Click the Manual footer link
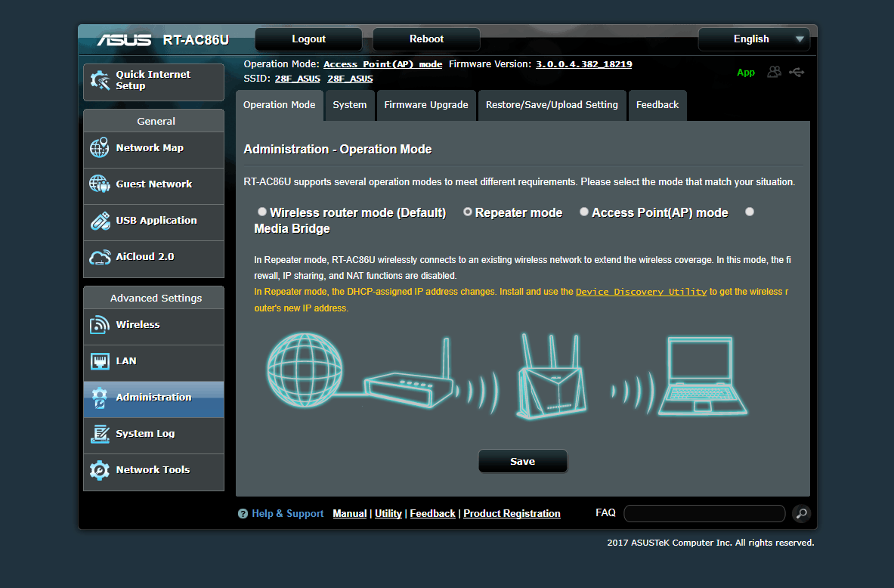The width and height of the screenshot is (894, 588). (x=349, y=514)
